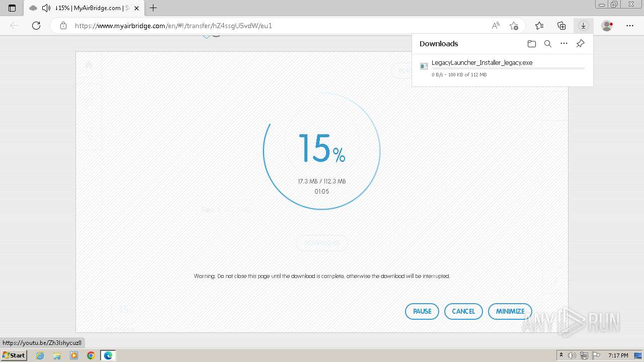Cancel the file download
Image resolution: width=644 pixels, height=362 pixels.
click(x=463, y=311)
